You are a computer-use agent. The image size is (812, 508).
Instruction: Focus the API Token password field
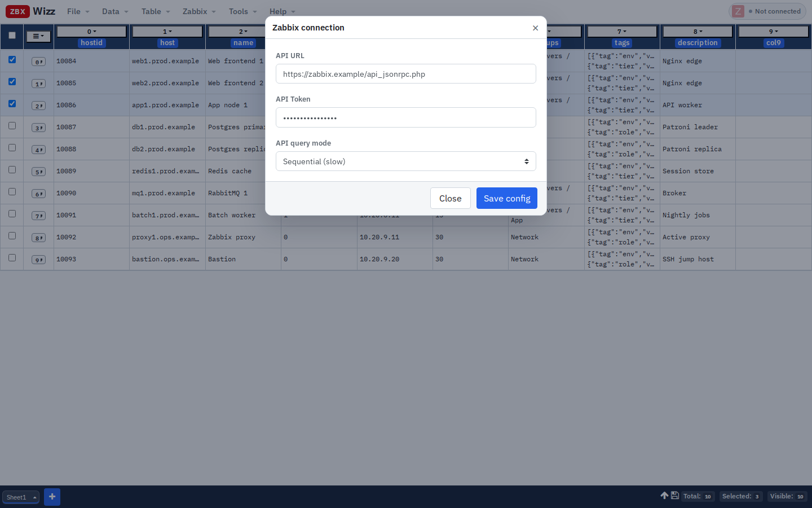coord(405,117)
